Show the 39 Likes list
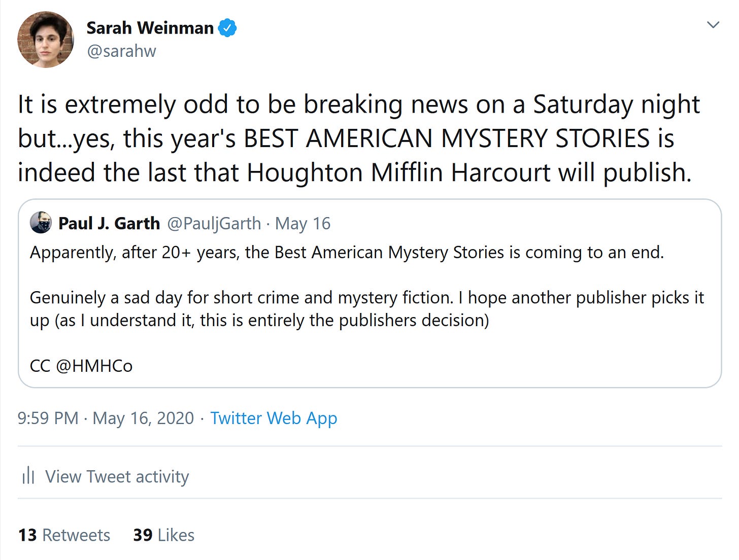The height and width of the screenshot is (560, 739). point(163,535)
